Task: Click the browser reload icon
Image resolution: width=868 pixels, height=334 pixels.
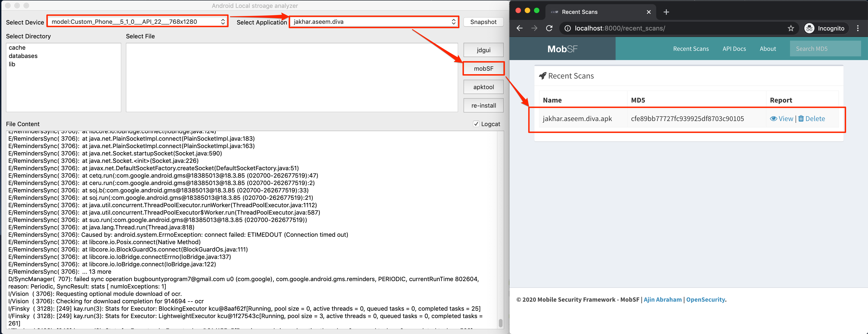Action: click(x=549, y=28)
